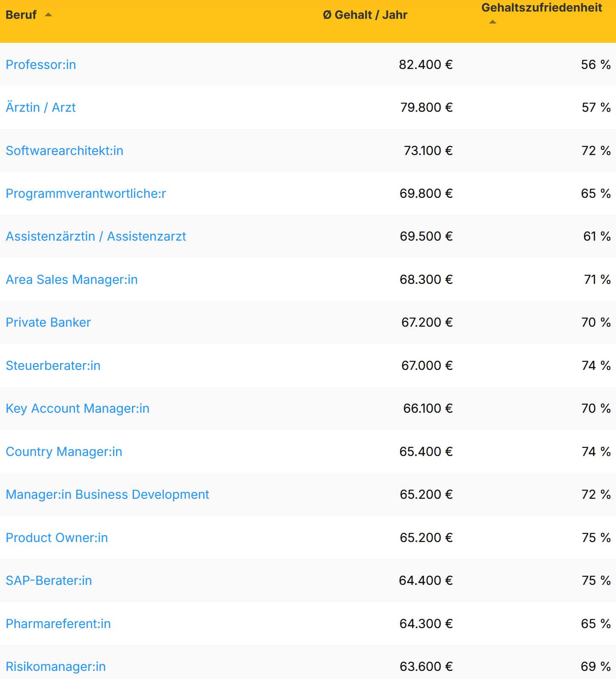Open the Product Owner:in link
Screen dimensions: 616x679
[57, 538]
